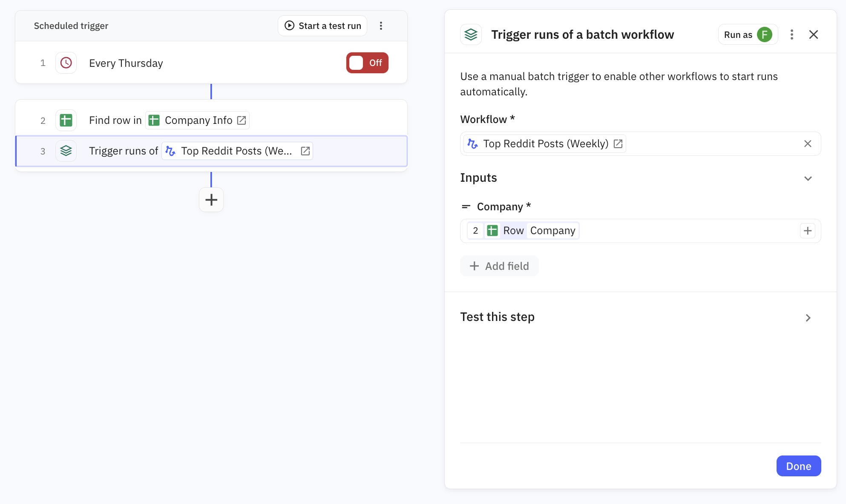The image size is (846, 504).
Task: Open Scheduled trigger three-dot options menu
Action: click(x=381, y=26)
